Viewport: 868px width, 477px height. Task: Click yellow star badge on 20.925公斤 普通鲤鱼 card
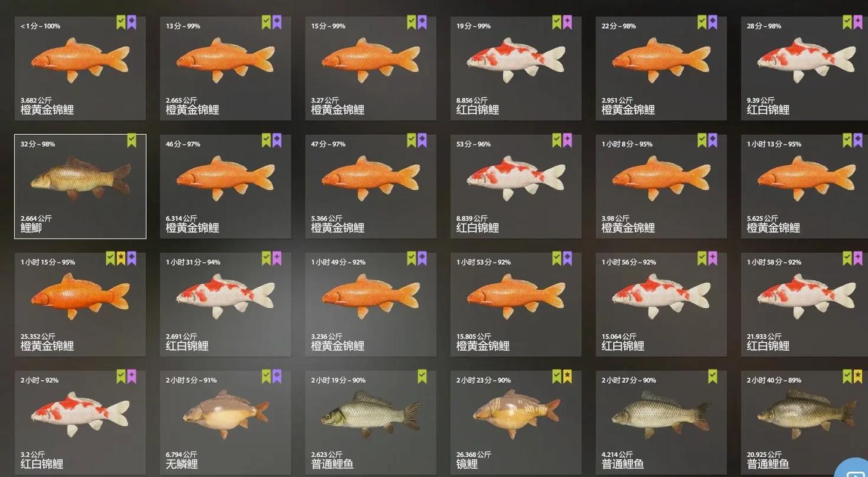858,376
